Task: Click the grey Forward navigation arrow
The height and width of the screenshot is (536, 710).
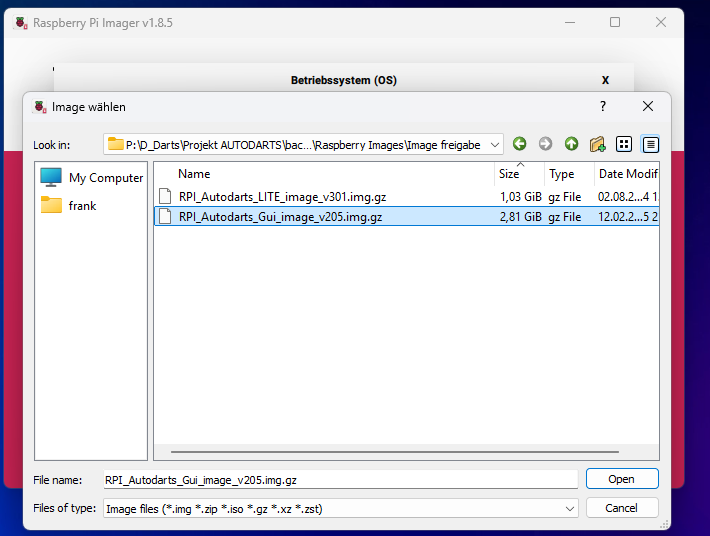Action: (x=545, y=144)
